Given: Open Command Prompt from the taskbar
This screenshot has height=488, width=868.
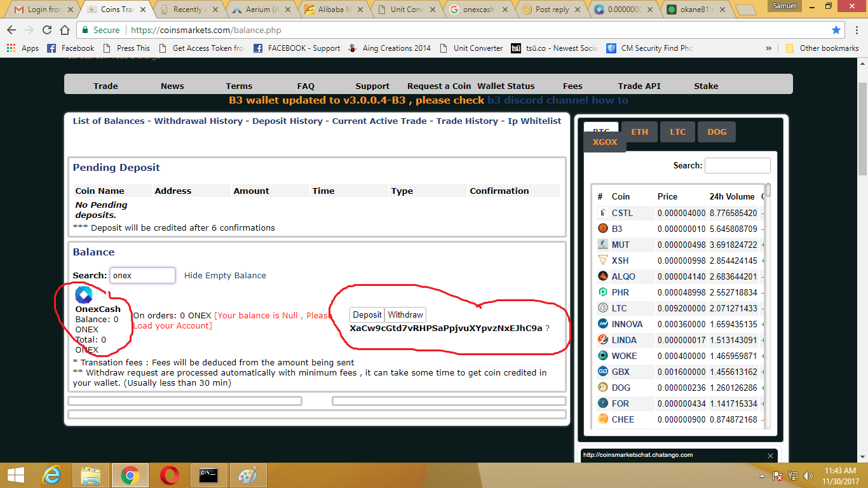Looking at the screenshot, I should click(x=209, y=475).
